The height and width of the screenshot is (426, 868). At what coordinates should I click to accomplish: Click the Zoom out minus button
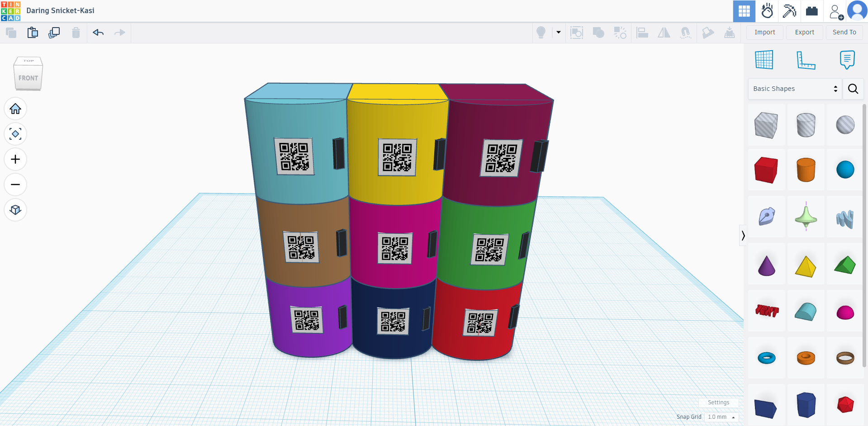point(15,185)
